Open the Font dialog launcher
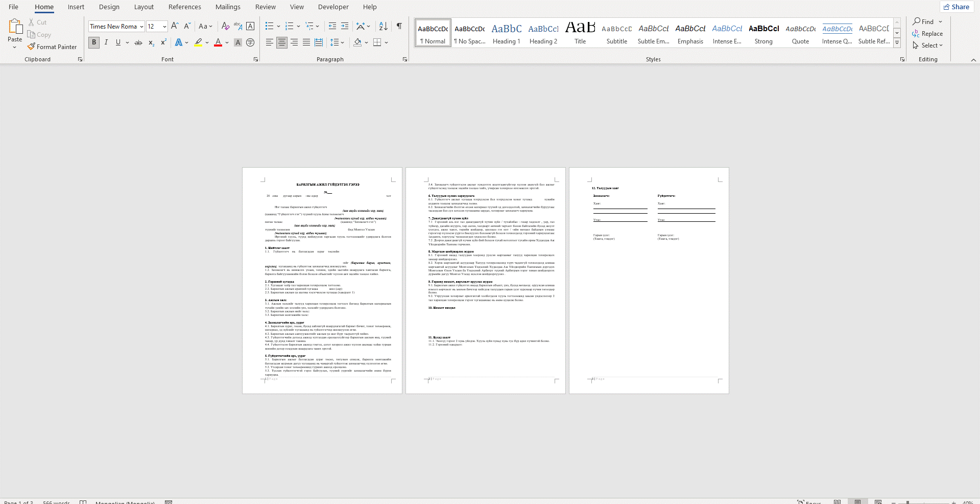 256,60
